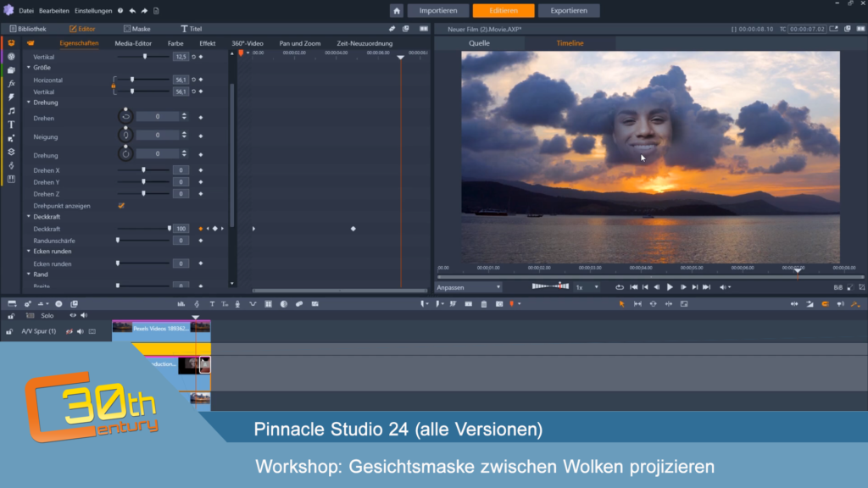Switch to the Farbe tab

click(175, 43)
